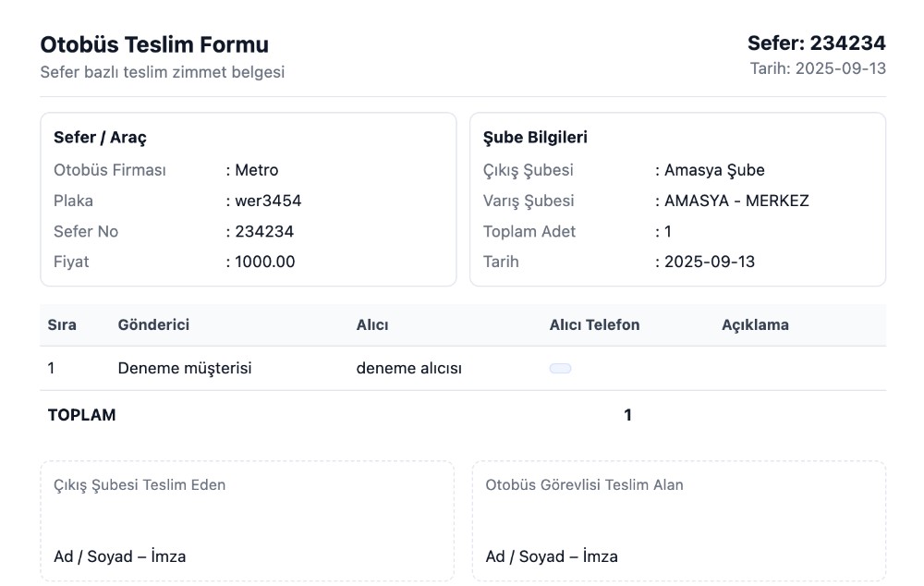This screenshot has width=924, height=586.
Task: Click the Otobüs Görevlisi Teslim Alan signature box
Action: point(678,521)
